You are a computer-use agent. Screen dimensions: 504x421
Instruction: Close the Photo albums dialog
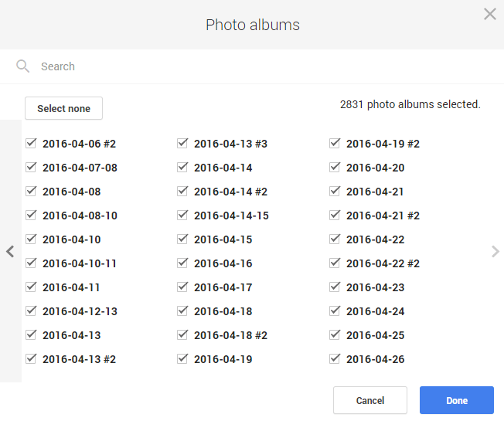tap(489, 14)
